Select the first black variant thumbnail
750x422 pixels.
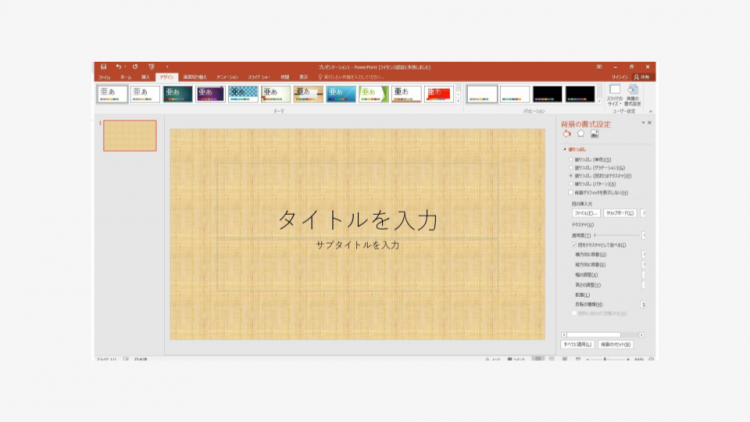click(x=547, y=94)
